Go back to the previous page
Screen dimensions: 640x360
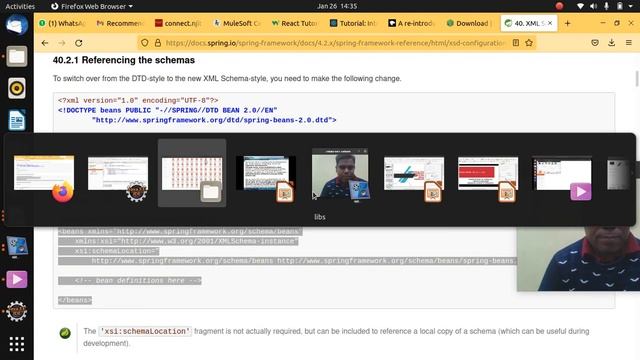[45, 43]
